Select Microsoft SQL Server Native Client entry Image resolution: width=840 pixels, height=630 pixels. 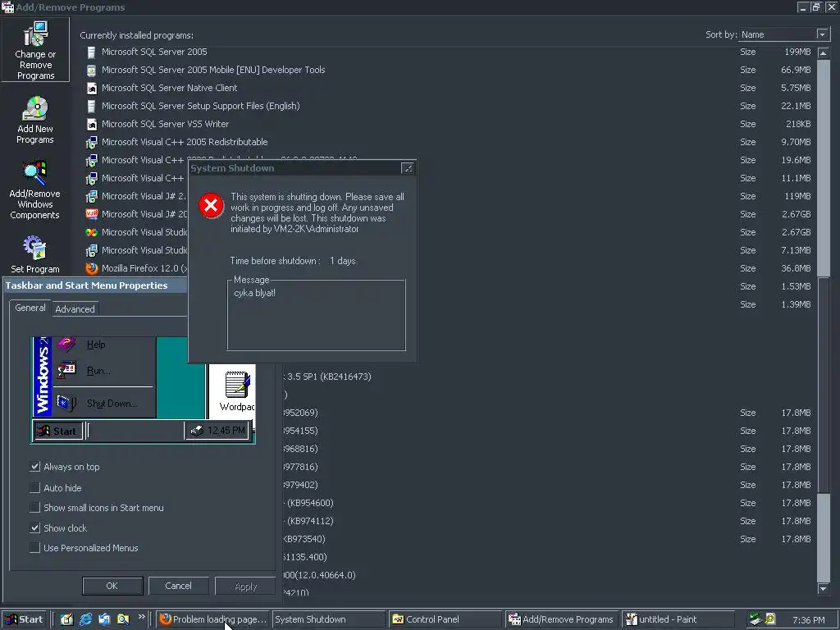pyautogui.click(x=169, y=88)
